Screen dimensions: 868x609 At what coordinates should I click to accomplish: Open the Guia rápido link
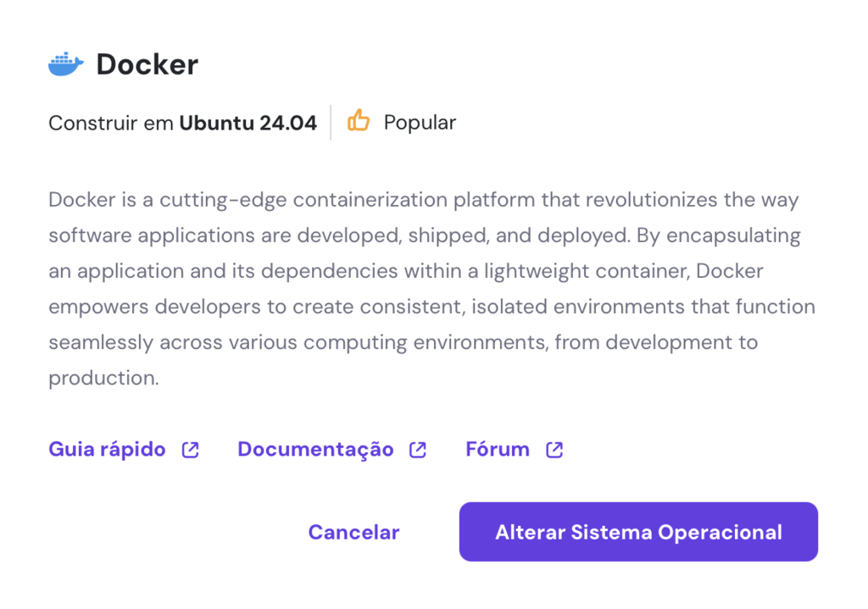(105, 449)
